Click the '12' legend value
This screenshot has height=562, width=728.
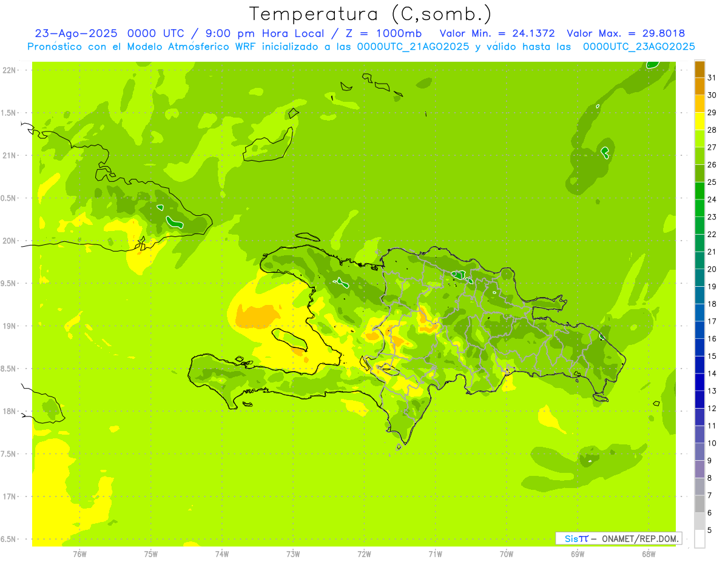(712, 408)
